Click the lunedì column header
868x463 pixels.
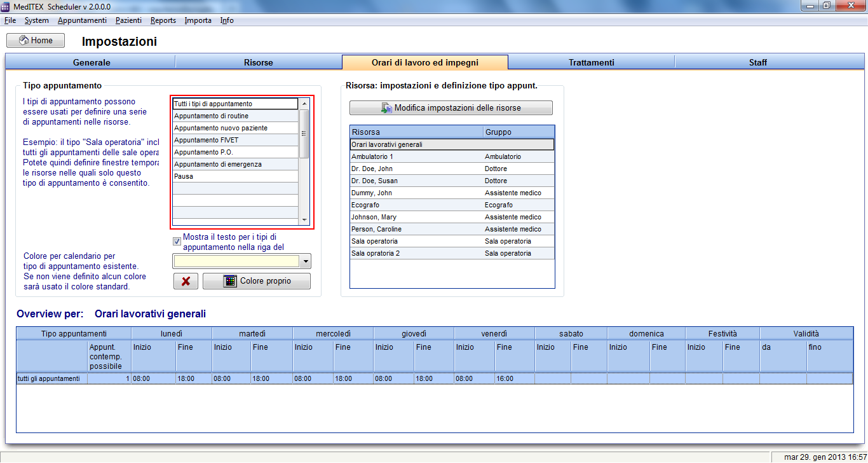(x=172, y=333)
